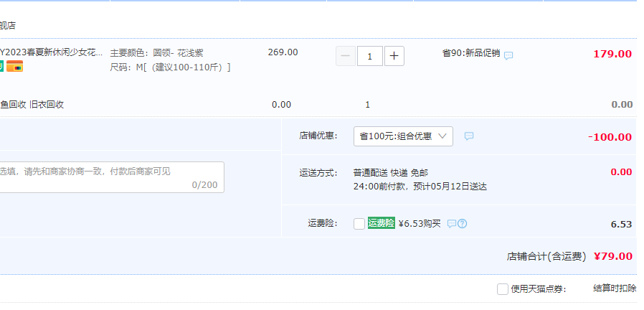The height and width of the screenshot is (310, 644).
Task: Click the item subtotal 179.00
Action: (612, 54)
